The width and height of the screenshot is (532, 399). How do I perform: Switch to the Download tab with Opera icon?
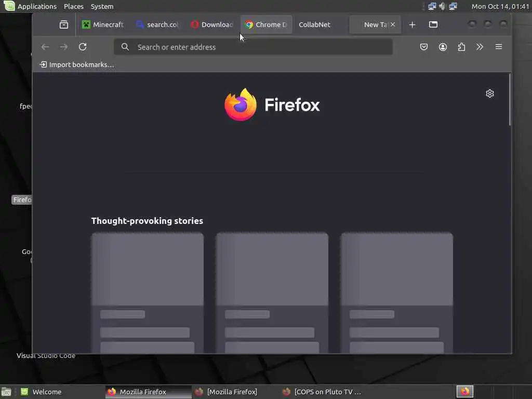pyautogui.click(x=212, y=24)
